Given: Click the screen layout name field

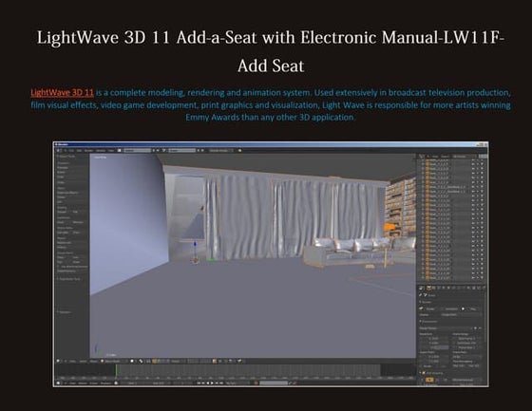Looking at the screenshot, I should tap(137, 150).
